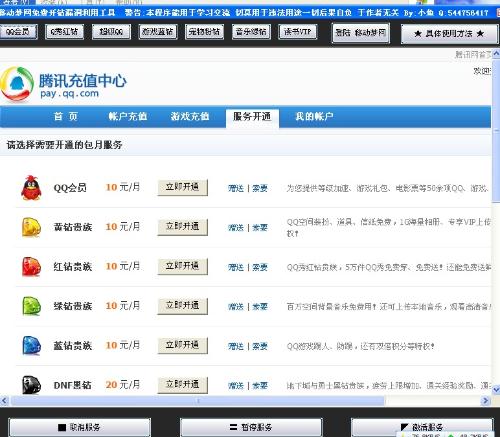Click the vertical scrollbar up arrow

496,53
